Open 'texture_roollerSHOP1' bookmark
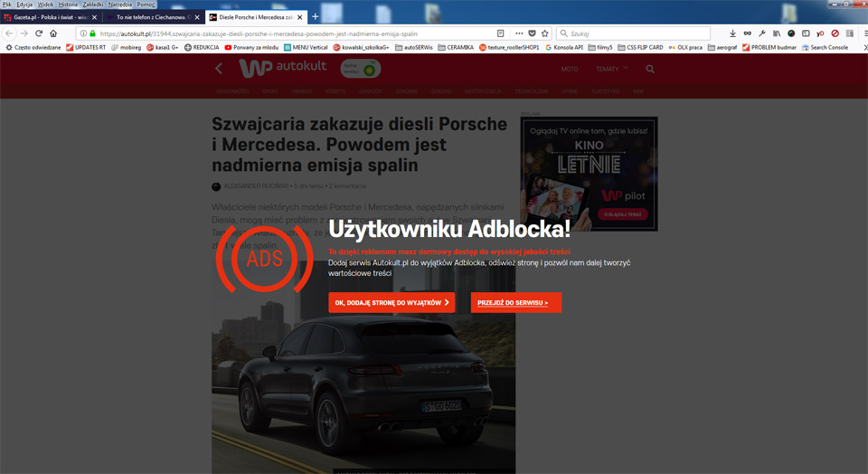 pyautogui.click(x=509, y=48)
